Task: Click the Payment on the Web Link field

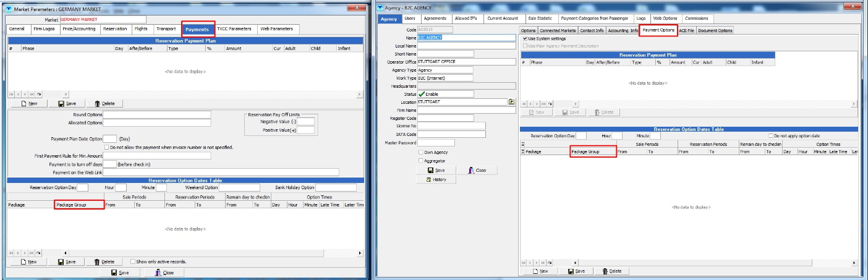Action: (x=221, y=172)
